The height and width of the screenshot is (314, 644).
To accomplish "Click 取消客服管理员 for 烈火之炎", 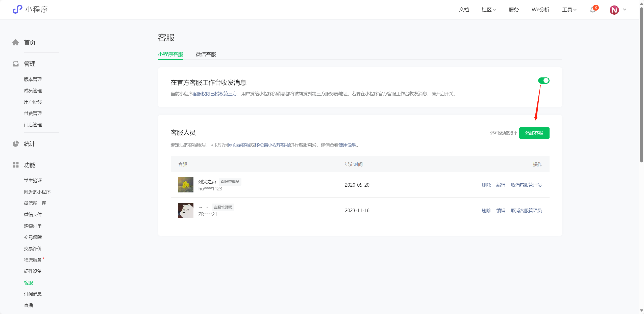I will [x=526, y=185].
